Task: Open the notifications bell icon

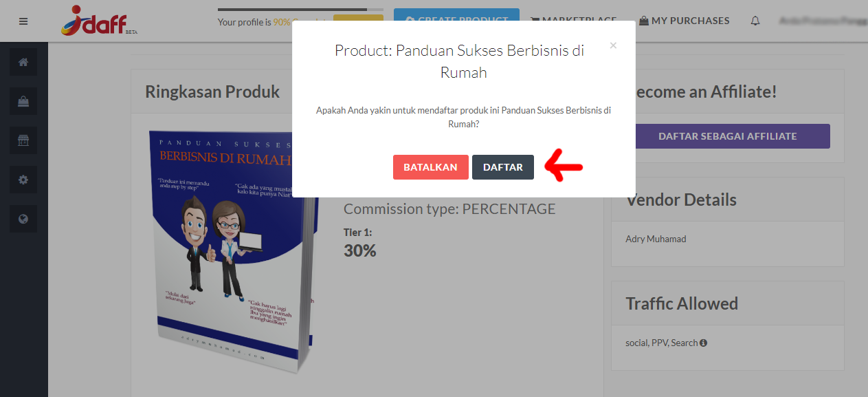Action: [755, 21]
